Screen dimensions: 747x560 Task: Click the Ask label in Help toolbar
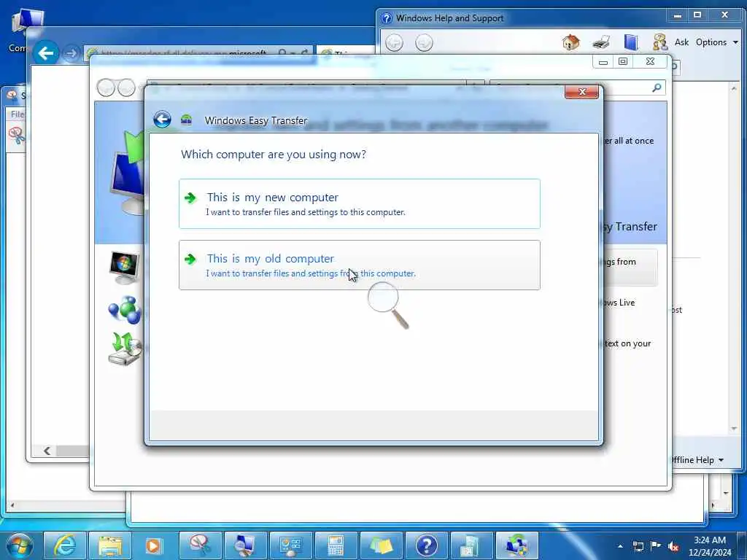681,42
